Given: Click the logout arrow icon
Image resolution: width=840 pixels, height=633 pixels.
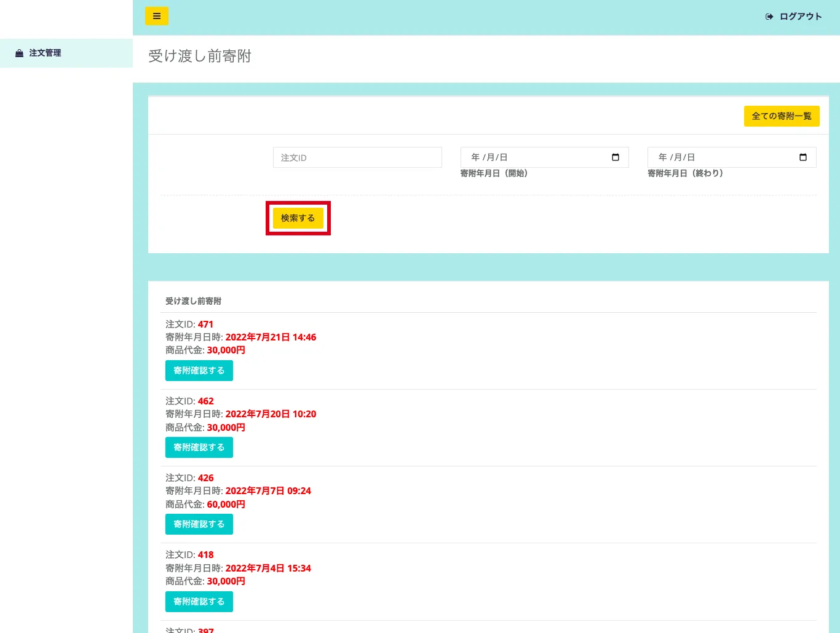Looking at the screenshot, I should 769,17.
